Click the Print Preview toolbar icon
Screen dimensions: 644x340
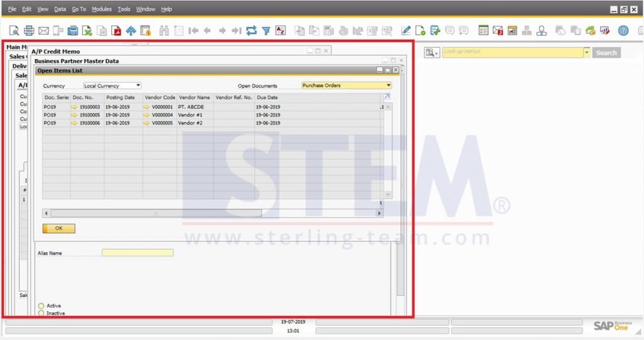pyautogui.click(x=14, y=30)
